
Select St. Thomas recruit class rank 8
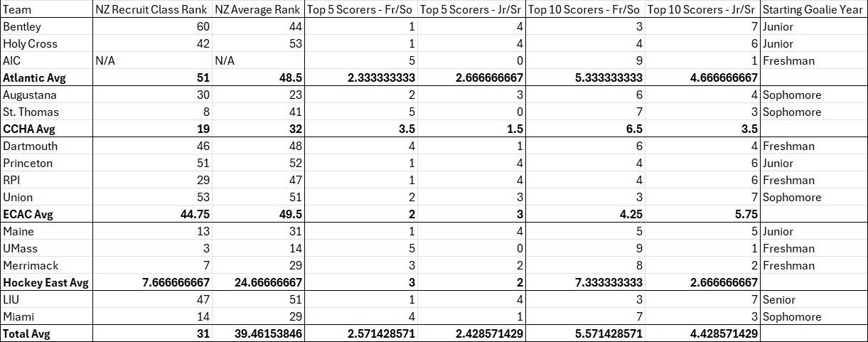(x=153, y=112)
